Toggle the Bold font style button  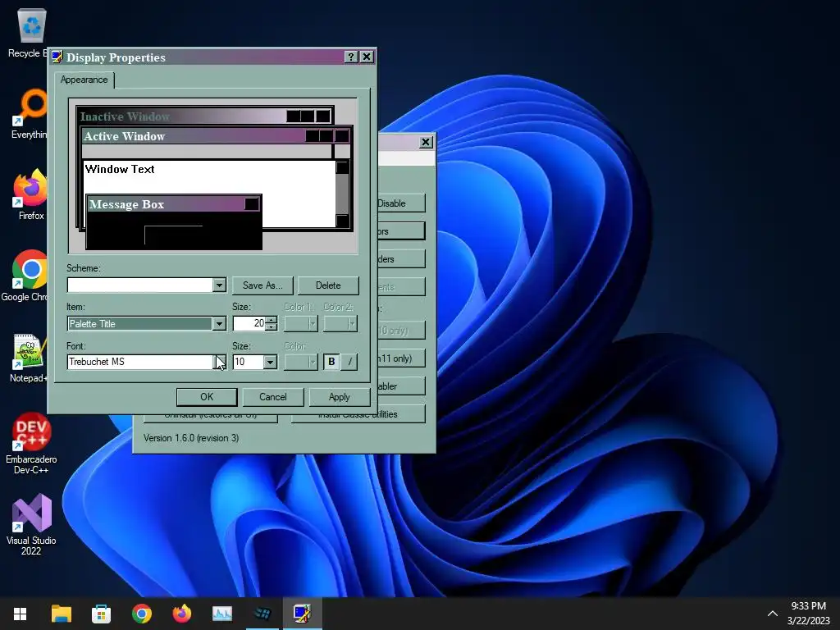[331, 362]
